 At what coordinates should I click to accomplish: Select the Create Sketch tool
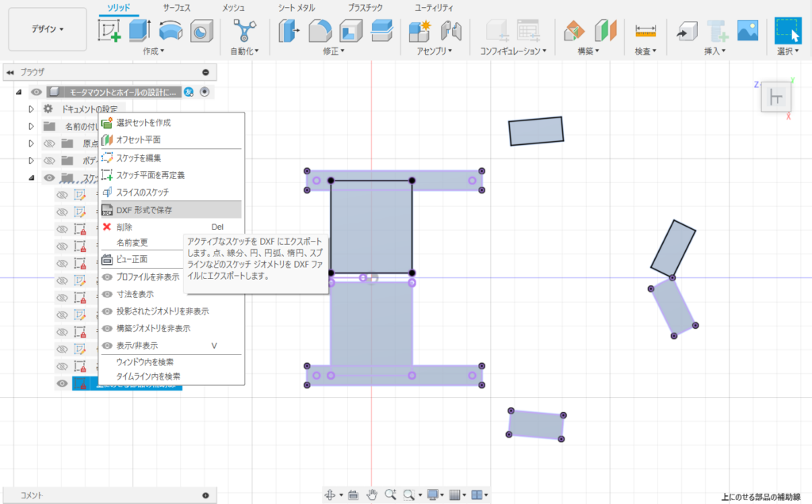tap(109, 31)
